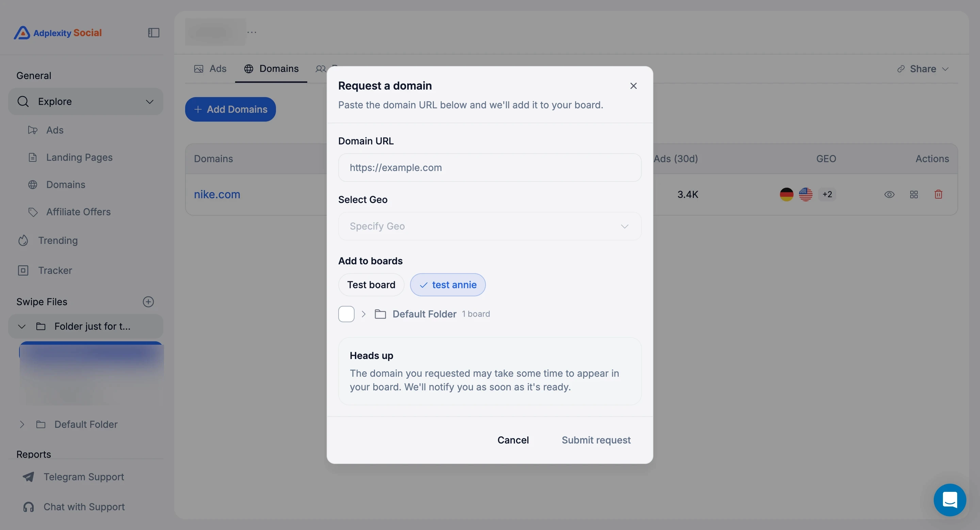Open Landing Pages in sidebar
The image size is (980, 530).
tap(79, 157)
